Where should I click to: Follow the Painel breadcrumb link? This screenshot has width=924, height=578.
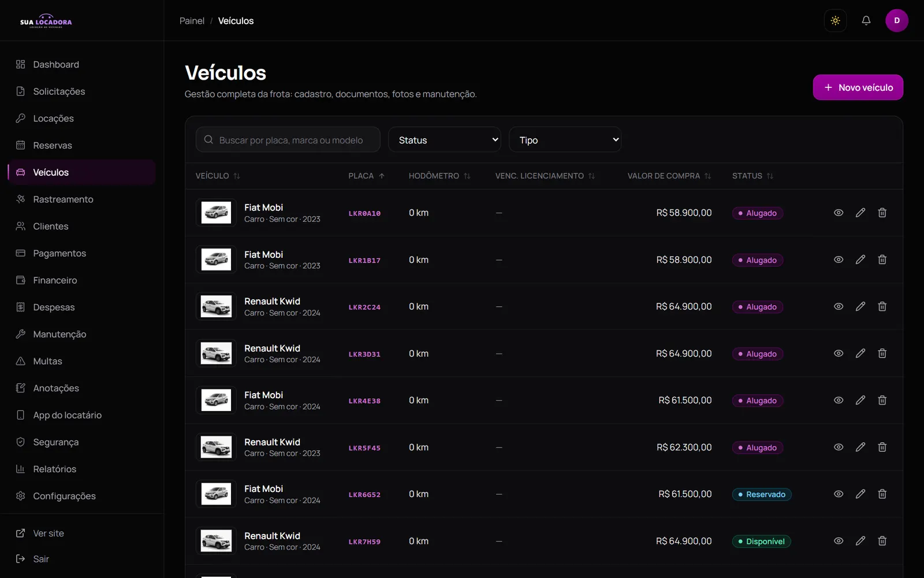pyautogui.click(x=192, y=21)
